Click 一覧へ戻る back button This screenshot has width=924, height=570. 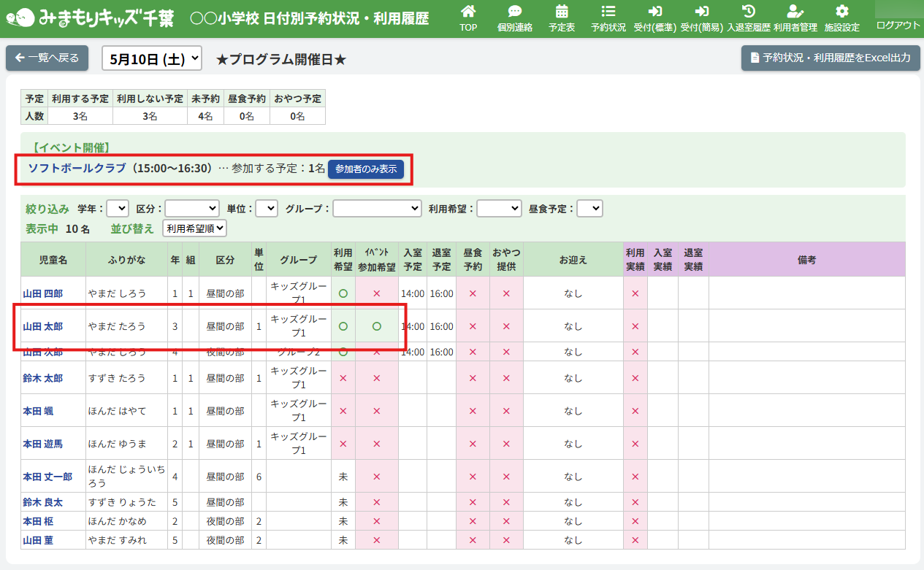click(x=47, y=58)
